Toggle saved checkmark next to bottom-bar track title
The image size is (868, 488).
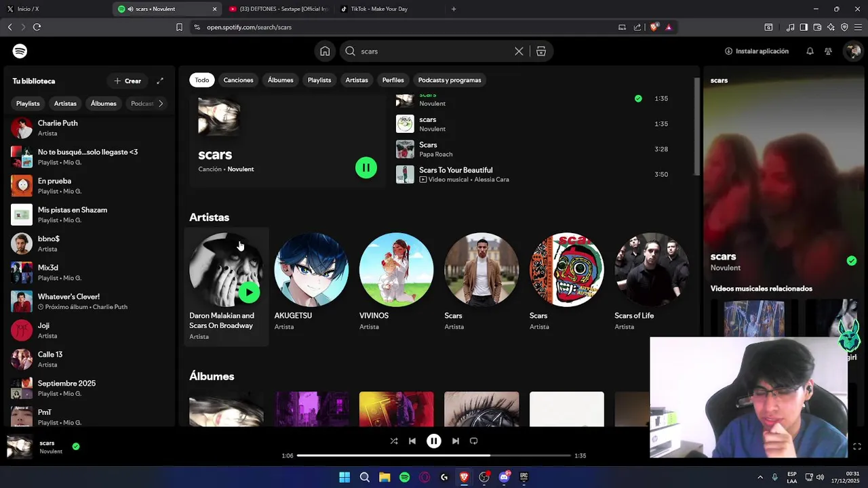pyautogui.click(x=76, y=446)
